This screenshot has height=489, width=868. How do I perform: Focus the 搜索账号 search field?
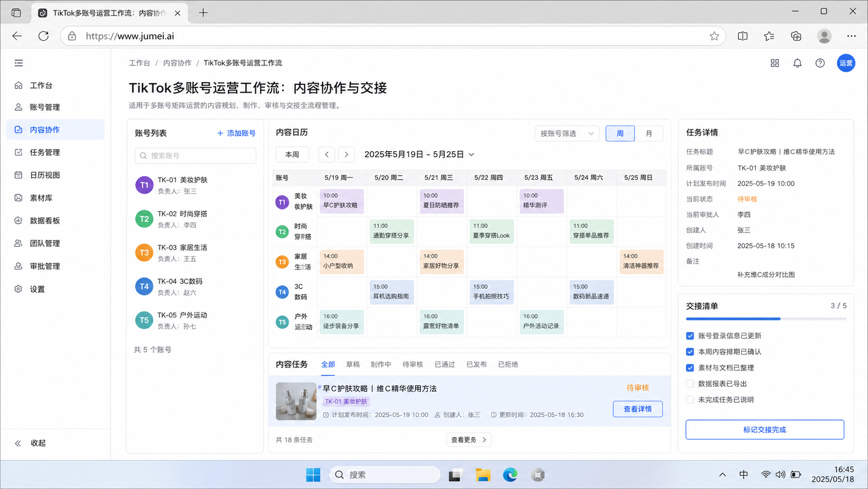pos(196,155)
